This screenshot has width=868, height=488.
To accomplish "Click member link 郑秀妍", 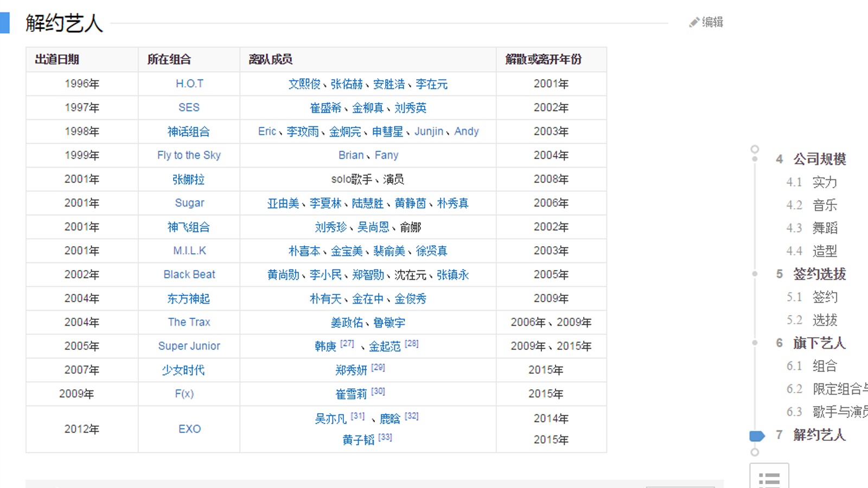I will (352, 370).
